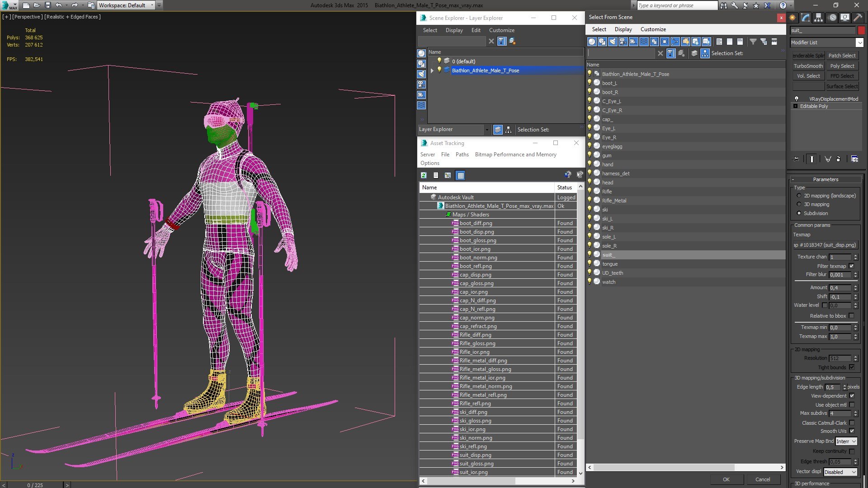Open Paths menu in Asset Tracking window

[462, 155]
